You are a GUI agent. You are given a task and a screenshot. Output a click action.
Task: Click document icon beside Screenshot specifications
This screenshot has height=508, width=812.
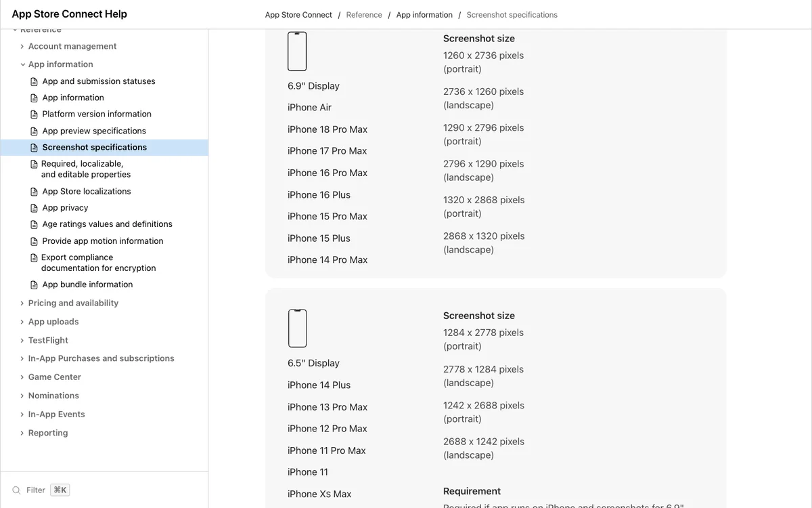[x=35, y=148]
